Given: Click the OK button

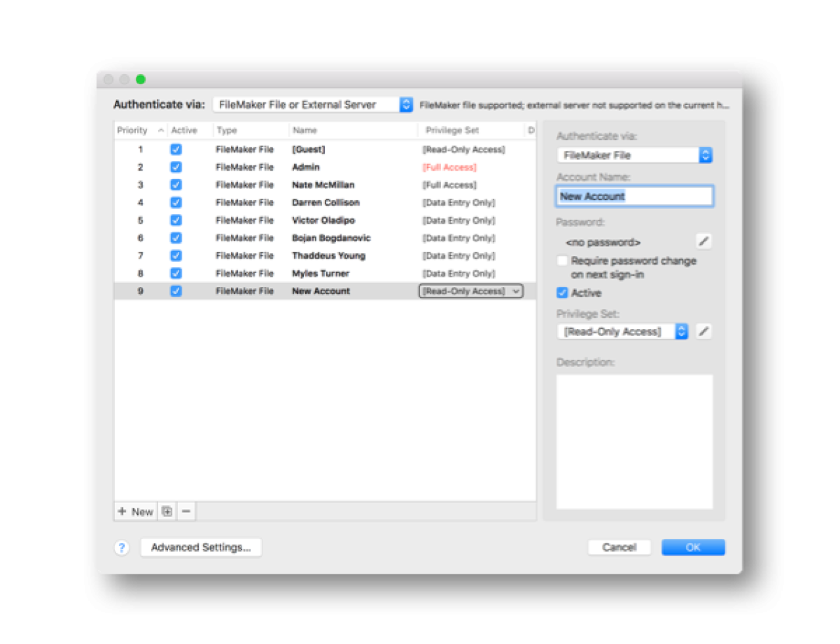Looking at the screenshot, I should 693,547.
